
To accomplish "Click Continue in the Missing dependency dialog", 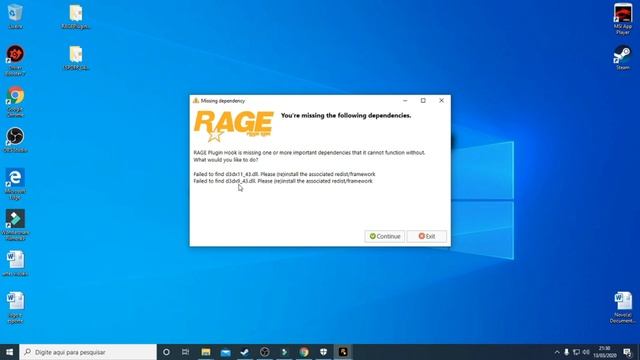I will [384, 236].
